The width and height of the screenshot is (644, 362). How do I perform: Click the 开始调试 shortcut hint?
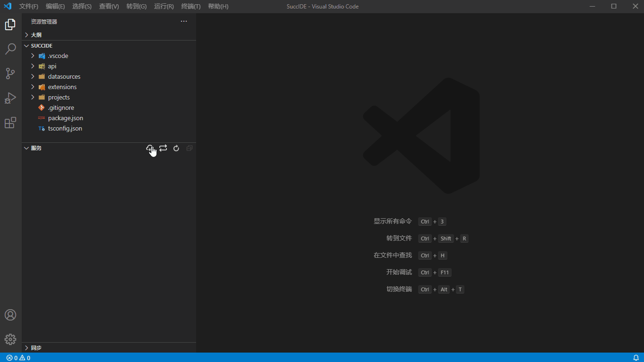[399, 272]
